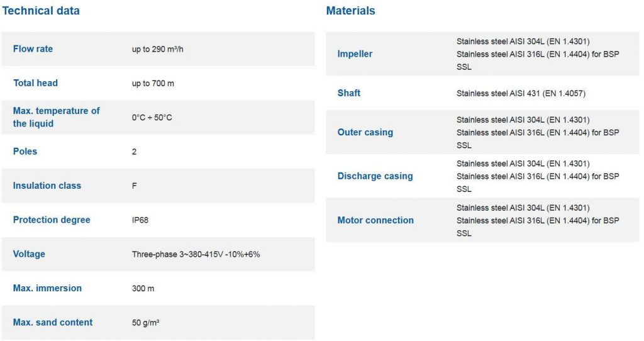Image resolution: width=644 pixels, height=341 pixels.
Task: Select the Total head row label
Action: click(x=35, y=83)
